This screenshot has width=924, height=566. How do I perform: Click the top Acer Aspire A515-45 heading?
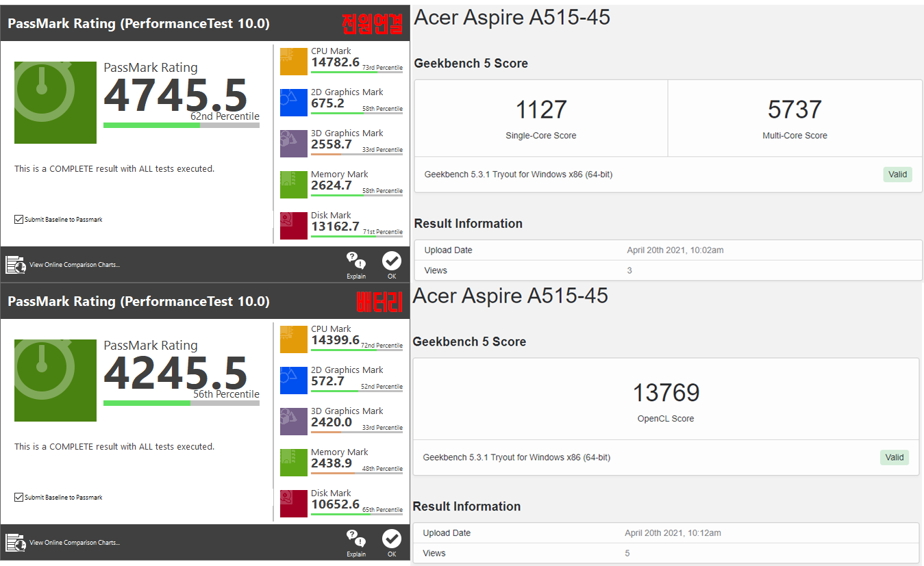click(x=512, y=17)
